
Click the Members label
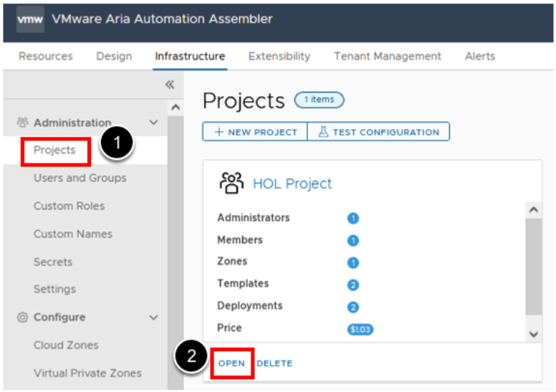click(x=240, y=240)
